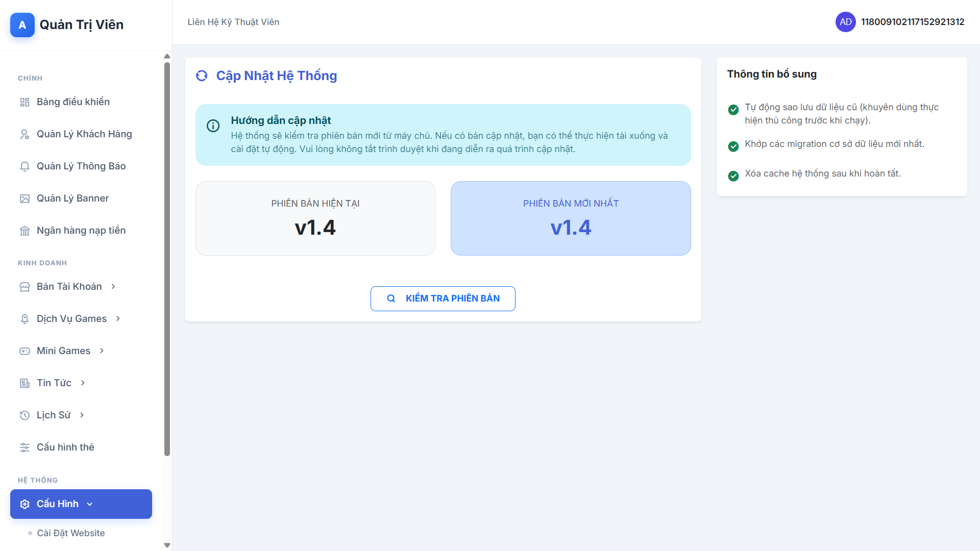Click the AD user avatar
The image size is (980, 551).
[x=845, y=22]
